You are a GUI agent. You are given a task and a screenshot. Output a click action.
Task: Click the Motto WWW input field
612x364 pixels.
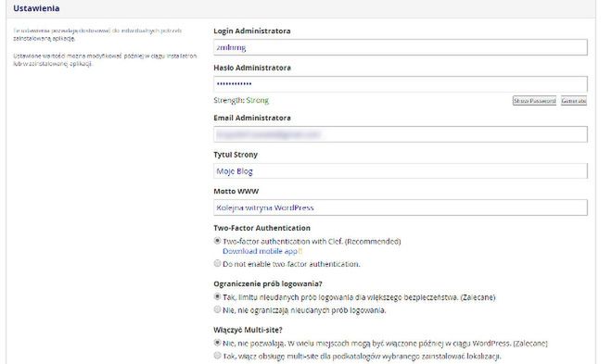point(400,207)
